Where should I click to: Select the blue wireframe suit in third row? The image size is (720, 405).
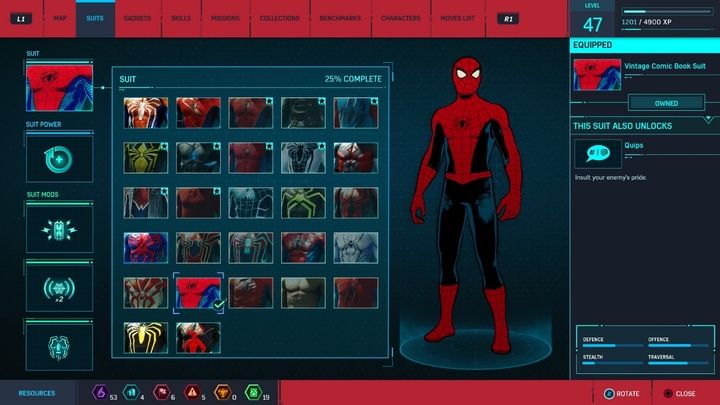tap(251, 202)
